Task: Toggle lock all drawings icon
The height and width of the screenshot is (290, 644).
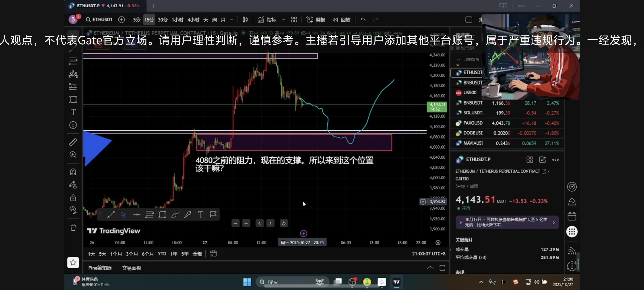Action: 73,198
